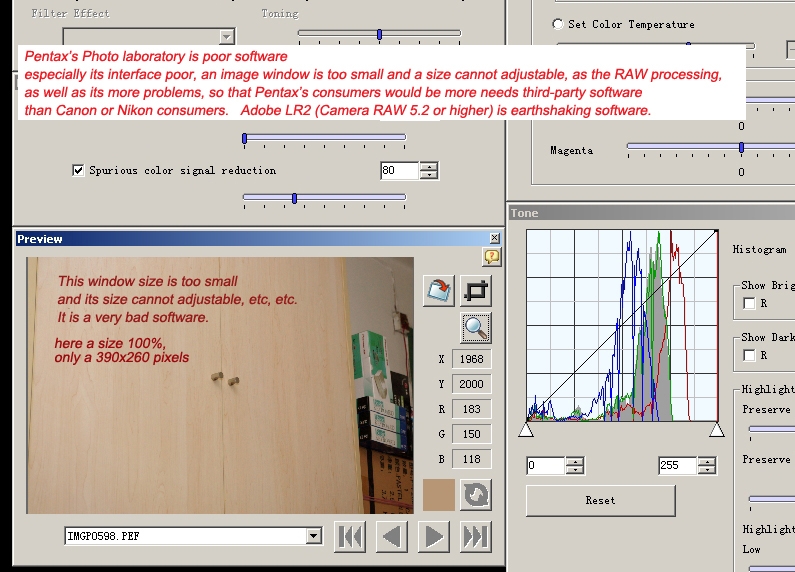Image resolution: width=795 pixels, height=572 pixels.
Task: Click the black point triangle under histogram
Action: point(526,430)
